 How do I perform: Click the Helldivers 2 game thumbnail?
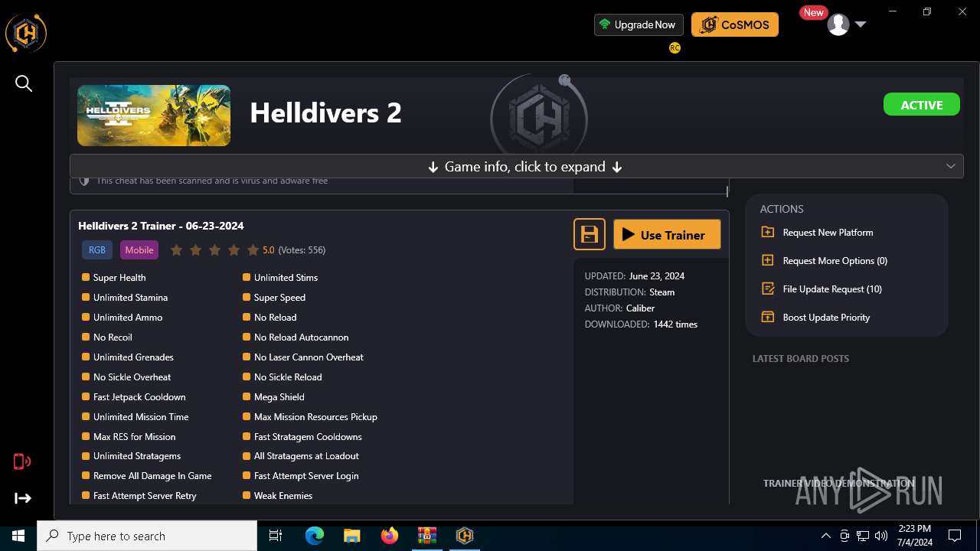pyautogui.click(x=154, y=116)
